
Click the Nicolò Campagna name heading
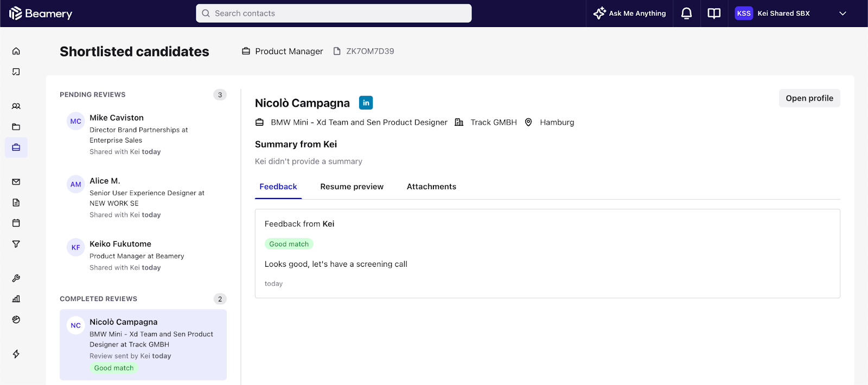click(302, 103)
